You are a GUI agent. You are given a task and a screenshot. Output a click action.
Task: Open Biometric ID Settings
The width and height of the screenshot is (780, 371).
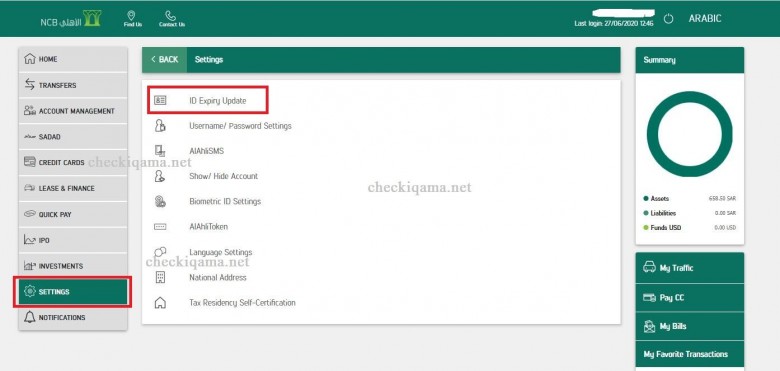point(225,201)
